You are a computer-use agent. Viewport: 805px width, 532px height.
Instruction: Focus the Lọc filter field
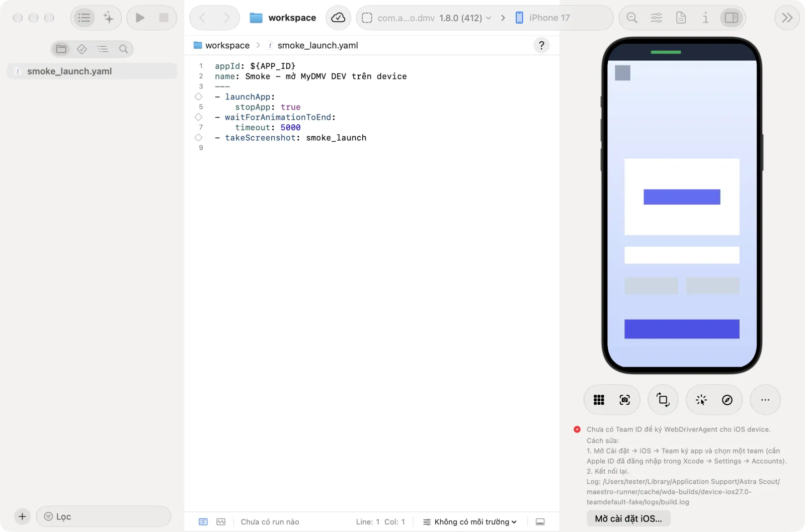[x=104, y=516]
